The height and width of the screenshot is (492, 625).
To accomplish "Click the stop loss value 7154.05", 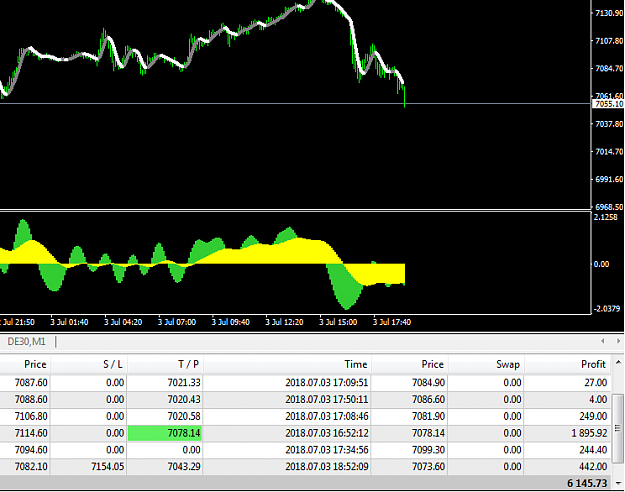I will point(108,466).
